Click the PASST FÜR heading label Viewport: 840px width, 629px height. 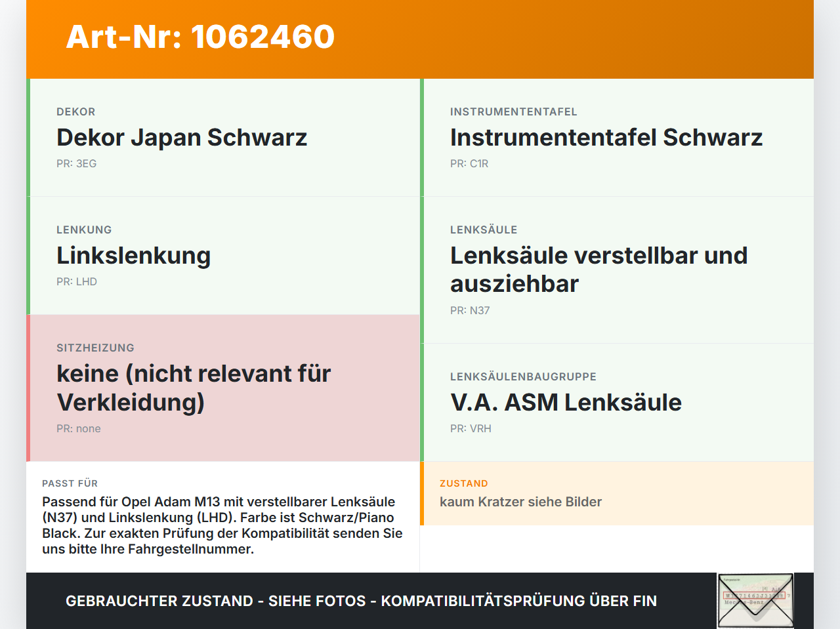pos(70,483)
